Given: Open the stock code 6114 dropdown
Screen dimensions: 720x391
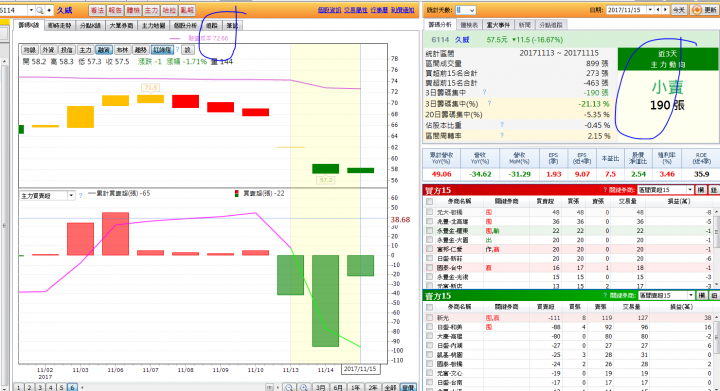Looking at the screenshot, I should click(31, 10).
